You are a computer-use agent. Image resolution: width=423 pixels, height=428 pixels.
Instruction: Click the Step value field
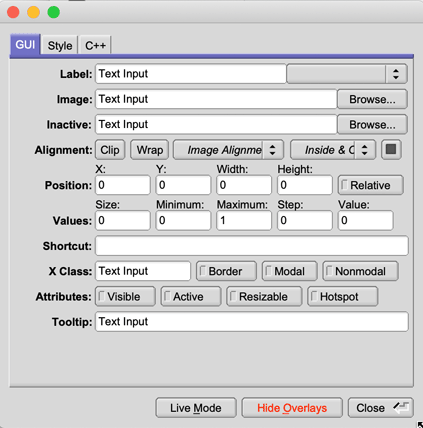[305, 220]
